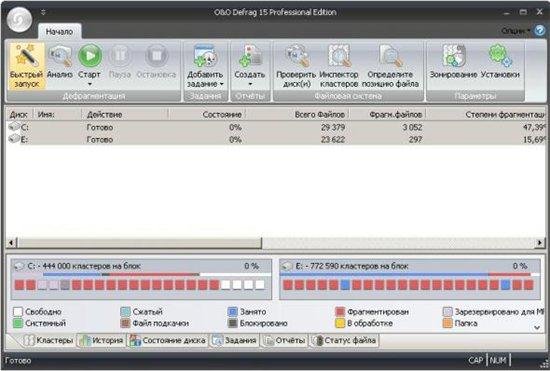550x371 pixels.
Task: Select the first blue block in E: map
Action: [345, 285]
